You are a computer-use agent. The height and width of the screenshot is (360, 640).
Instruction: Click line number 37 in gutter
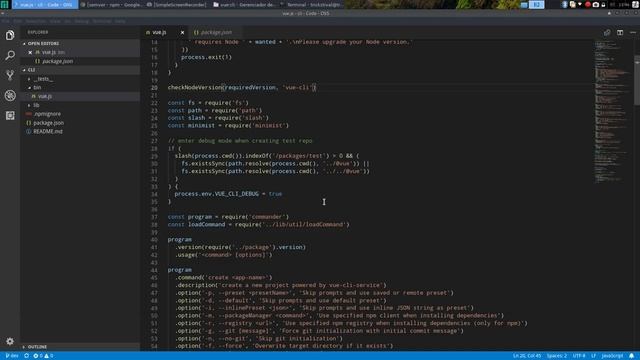pos(154,217)
